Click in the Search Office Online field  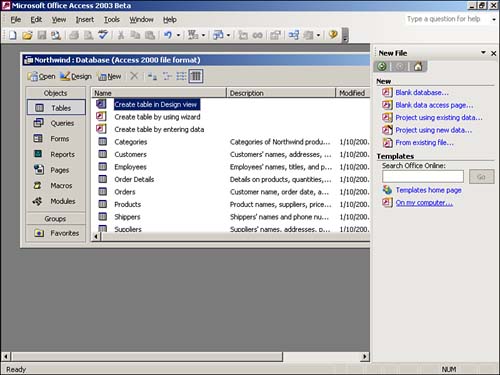click(x=423, y=176)
